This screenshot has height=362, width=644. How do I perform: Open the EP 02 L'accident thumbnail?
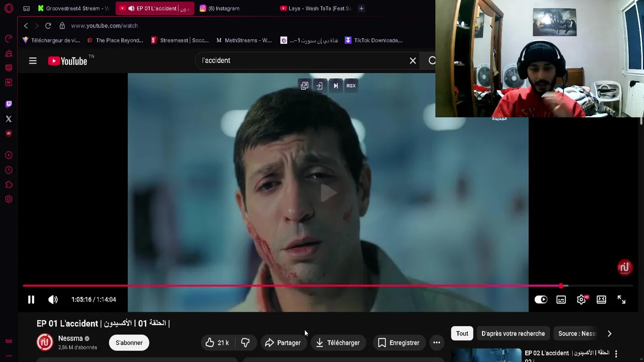(486, 355)
